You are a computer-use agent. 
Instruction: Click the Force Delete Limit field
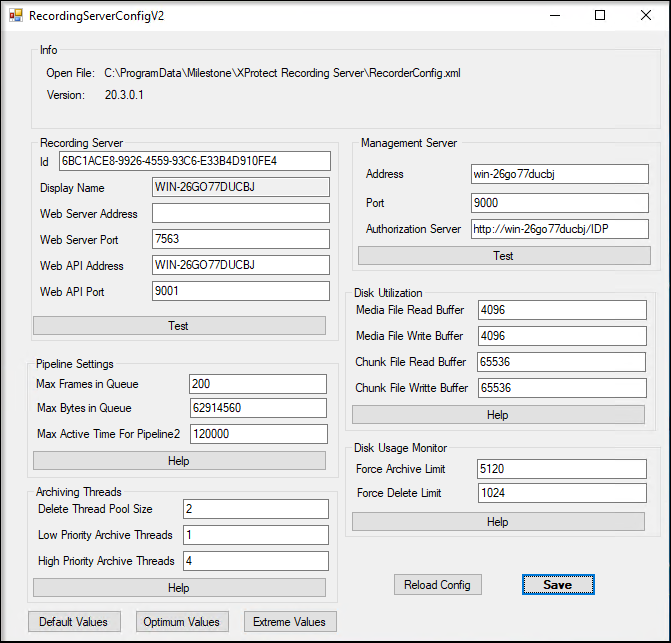[x=562, y=493]
